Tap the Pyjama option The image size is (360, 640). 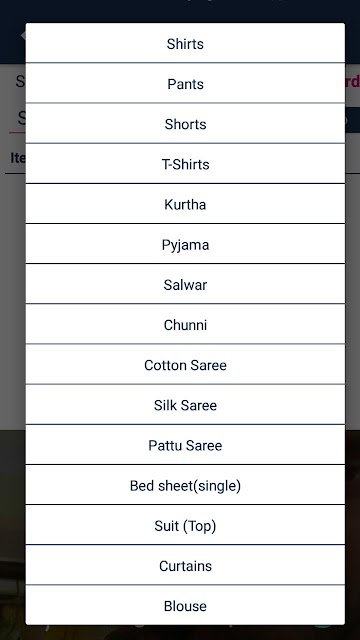(x=185, y=244)
